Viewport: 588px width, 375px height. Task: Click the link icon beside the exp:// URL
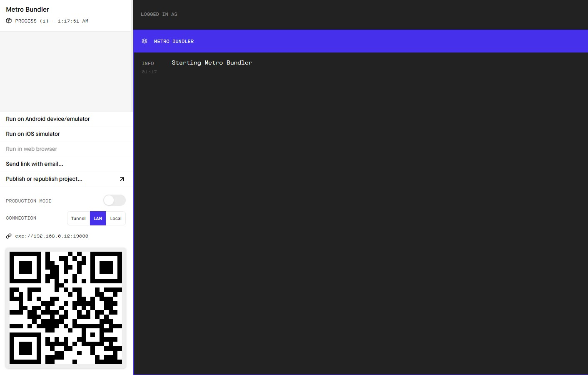(x=9, y=236)
